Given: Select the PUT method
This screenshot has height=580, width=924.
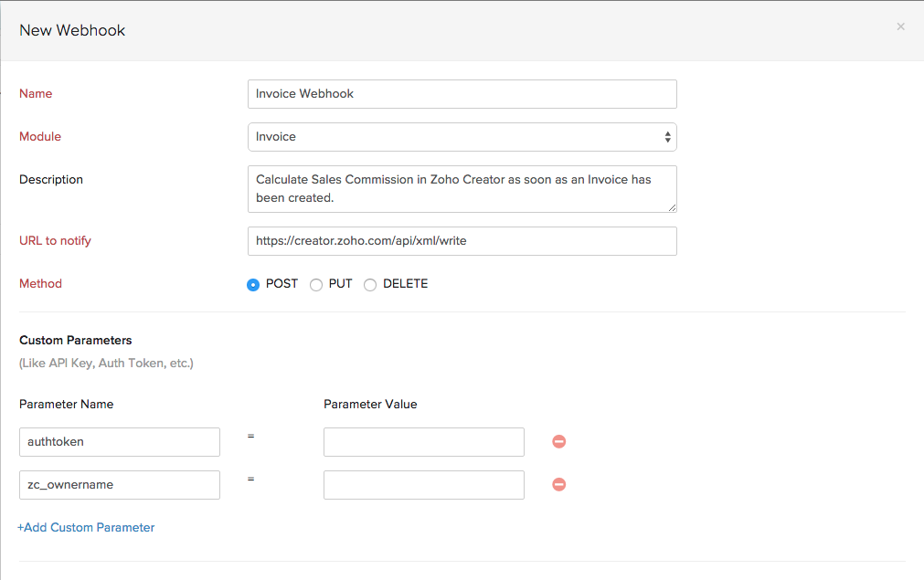Looking at the screenshot, I should point(315,284).
